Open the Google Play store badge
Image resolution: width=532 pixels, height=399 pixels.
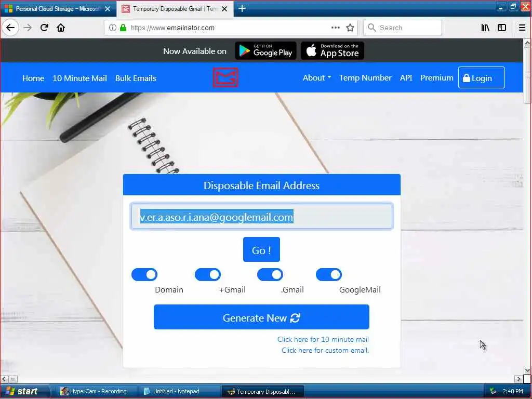(x=265, y=51)
